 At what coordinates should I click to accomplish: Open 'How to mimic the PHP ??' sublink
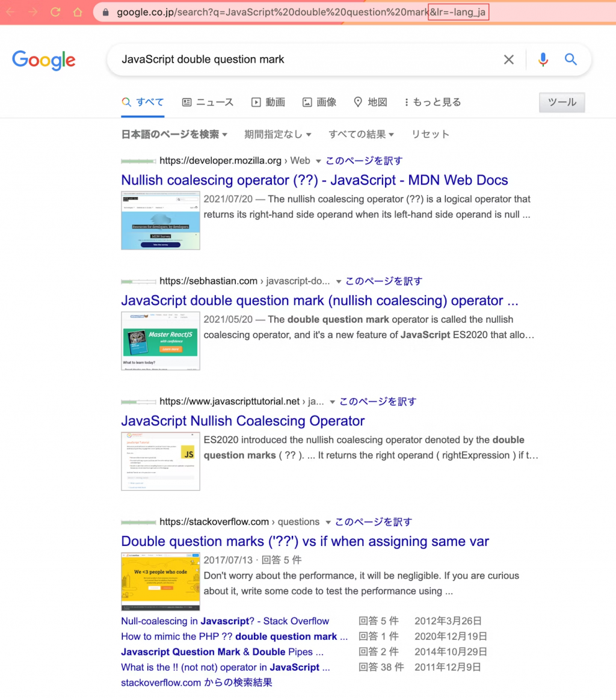pos(234,637)
